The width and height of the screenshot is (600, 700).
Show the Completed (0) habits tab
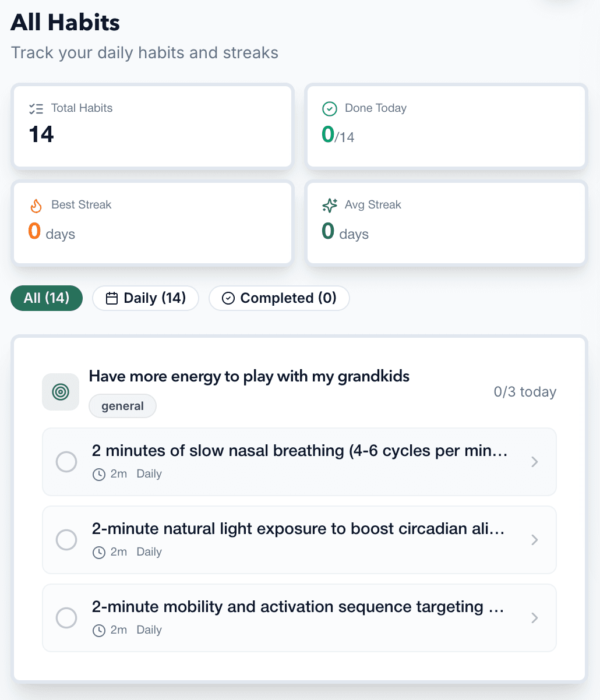tap(279, 298)
